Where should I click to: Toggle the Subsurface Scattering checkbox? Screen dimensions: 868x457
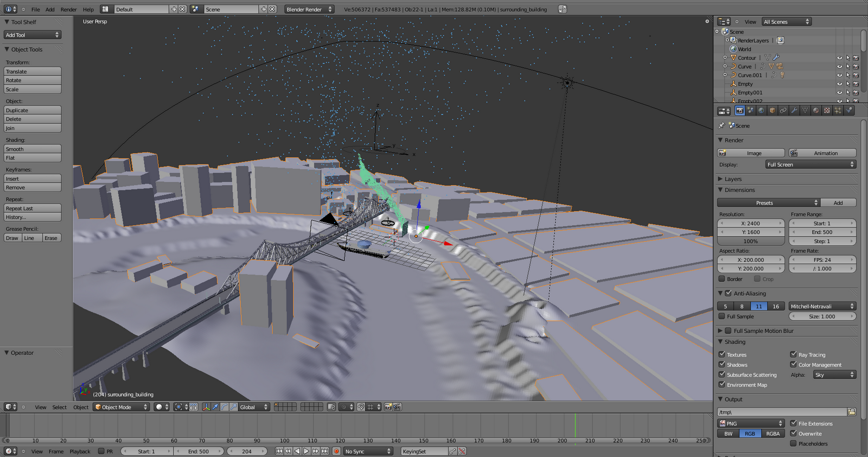[x=722, y=375]
